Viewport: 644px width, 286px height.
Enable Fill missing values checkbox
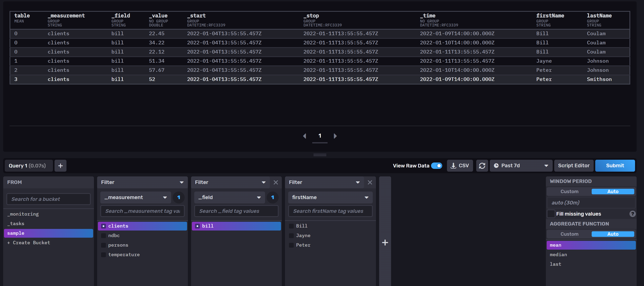(x=551, y=214)
